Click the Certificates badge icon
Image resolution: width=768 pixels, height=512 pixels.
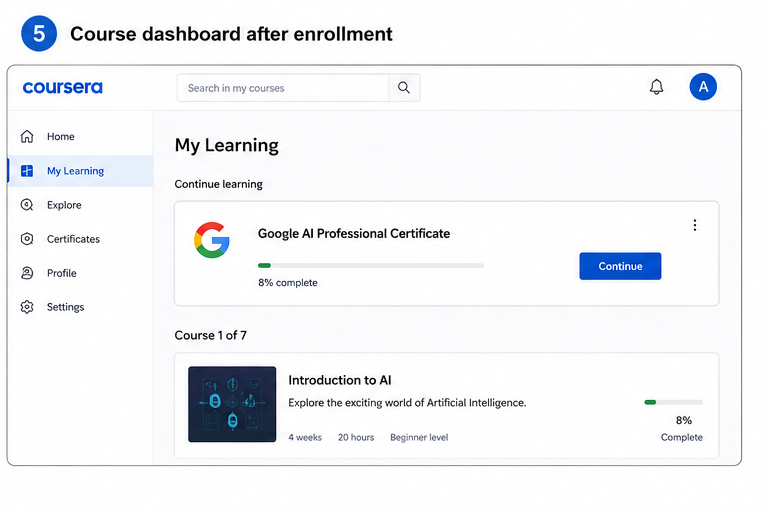[x=27, y=239]
